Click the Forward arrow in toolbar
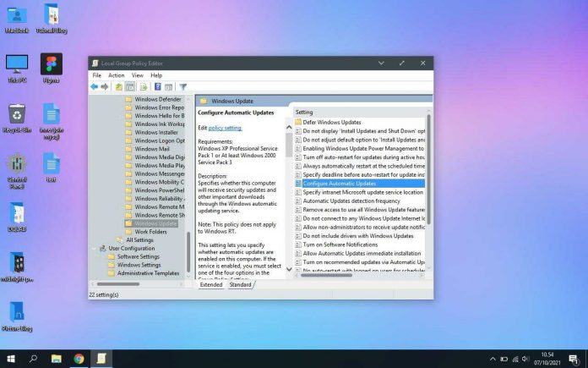Screen dimensions: 588x368 click(104, 87)
